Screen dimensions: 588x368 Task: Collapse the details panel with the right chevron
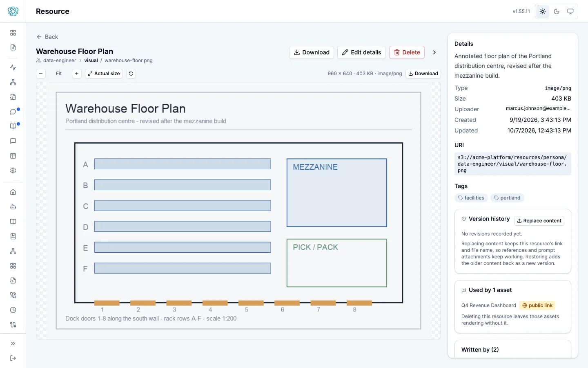434,52
